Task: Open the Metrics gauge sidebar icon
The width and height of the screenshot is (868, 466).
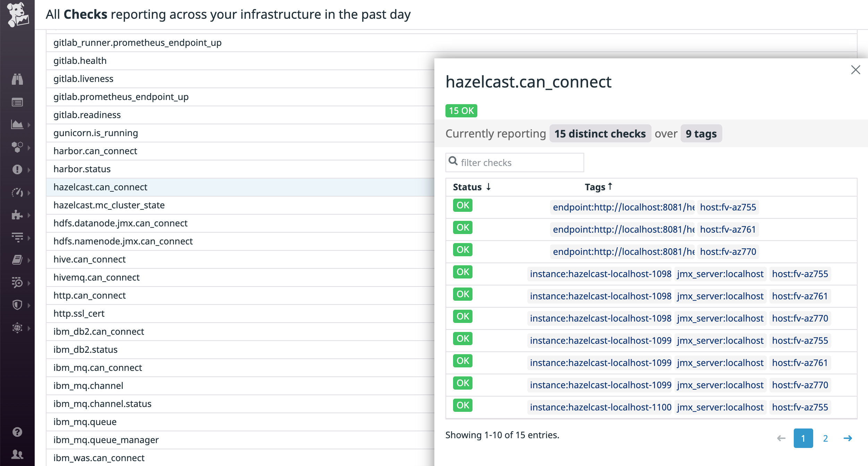Action: coord(17,192)
